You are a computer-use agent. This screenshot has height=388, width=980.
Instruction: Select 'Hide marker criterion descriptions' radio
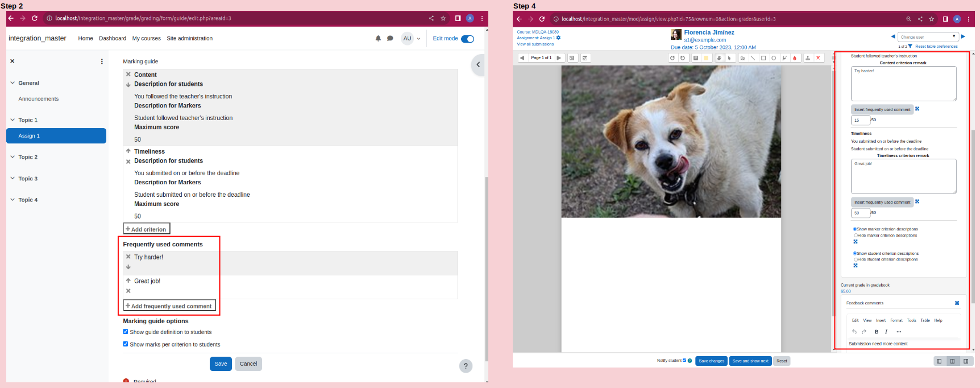856,235
